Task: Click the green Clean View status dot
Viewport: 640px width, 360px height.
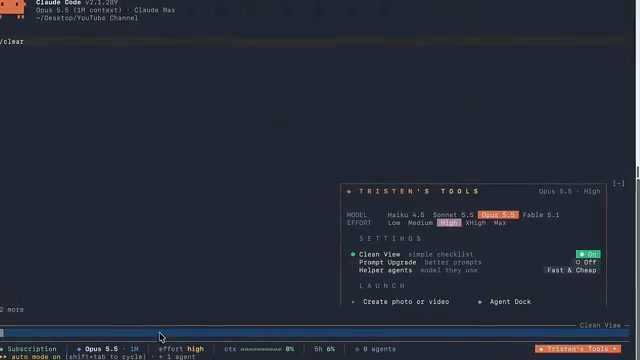Action: pos(353,254)
